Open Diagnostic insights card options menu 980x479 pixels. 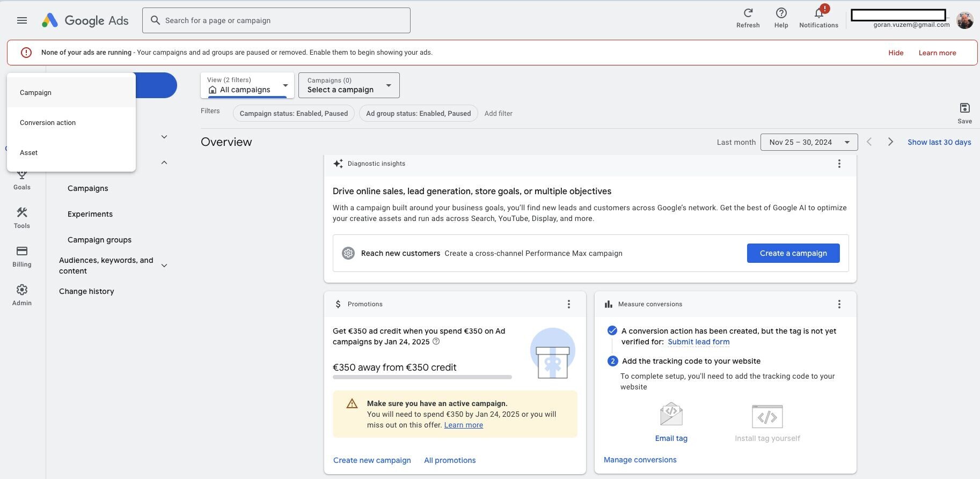[x=839, y=164]
